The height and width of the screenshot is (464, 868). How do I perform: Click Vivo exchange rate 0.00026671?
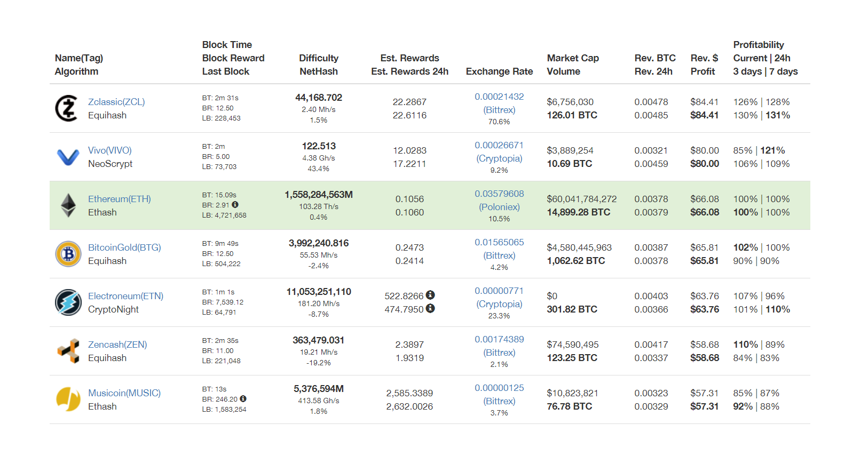[499, 145]
